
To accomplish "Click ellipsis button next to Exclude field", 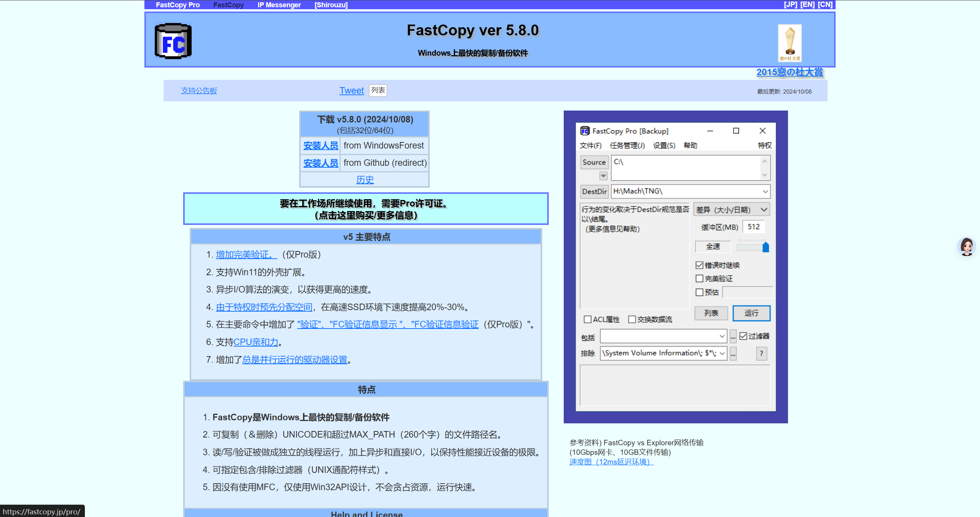I will [x=733, y=353].
